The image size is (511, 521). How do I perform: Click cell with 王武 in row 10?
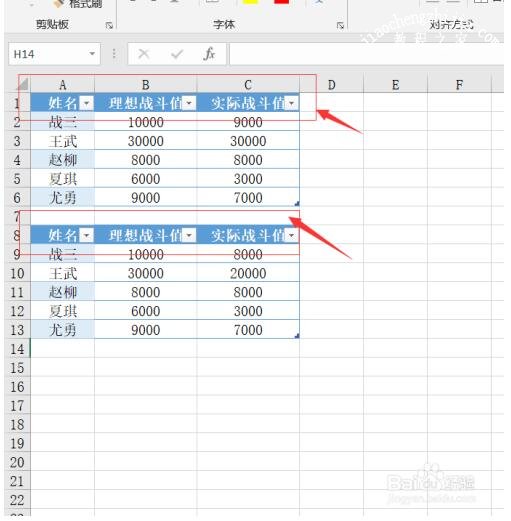(x=62, y=273)
